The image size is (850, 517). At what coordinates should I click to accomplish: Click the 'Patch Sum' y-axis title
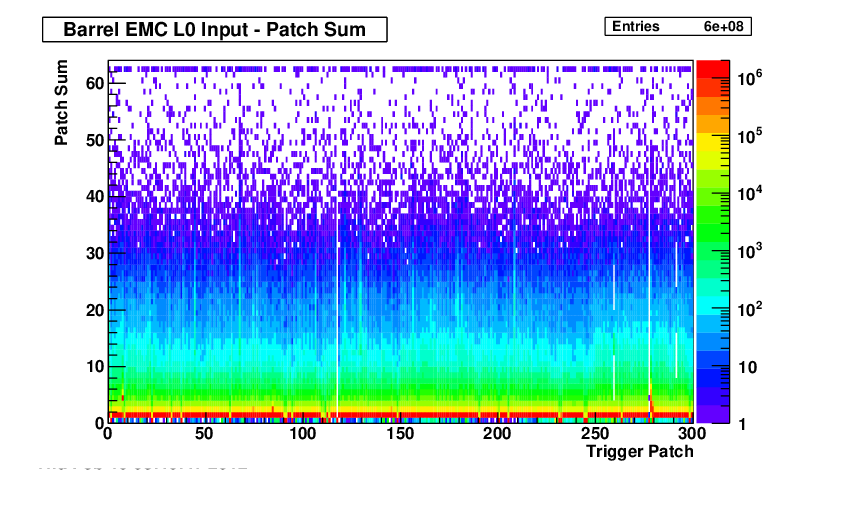tap(61, 102)
